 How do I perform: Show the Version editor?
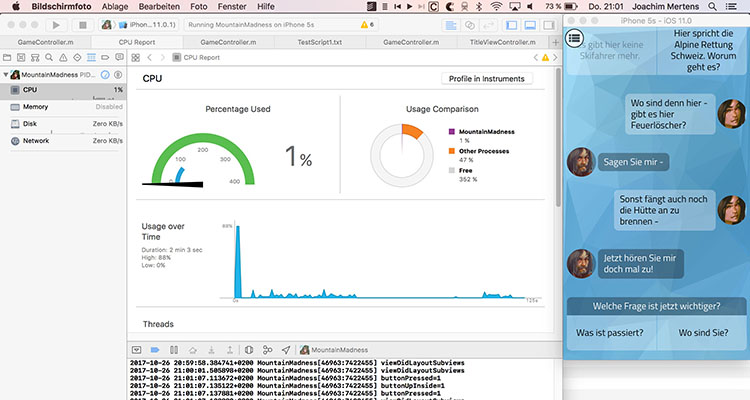[488, 25]
